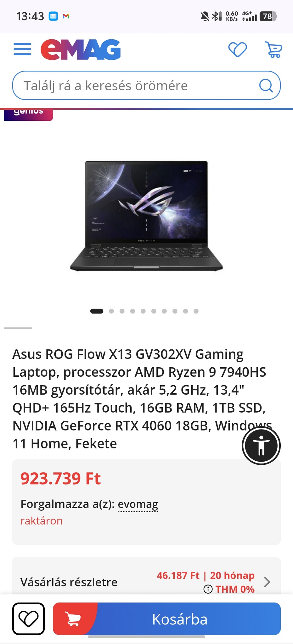Tap the genius badge label
The image size is (293, 644).
[28, 114]
